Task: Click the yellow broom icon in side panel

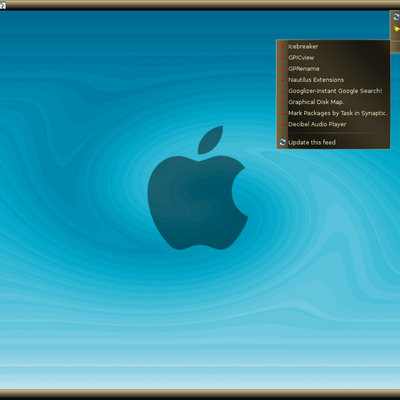Action: click(x=396, y=29)
